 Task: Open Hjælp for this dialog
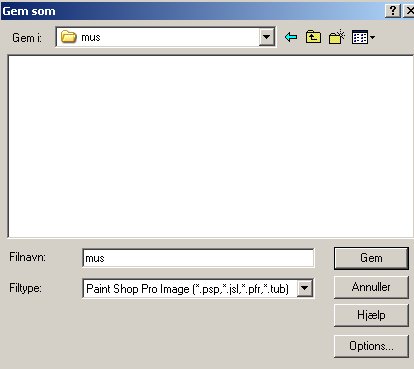pyautogui.click(x=371, y=315)
